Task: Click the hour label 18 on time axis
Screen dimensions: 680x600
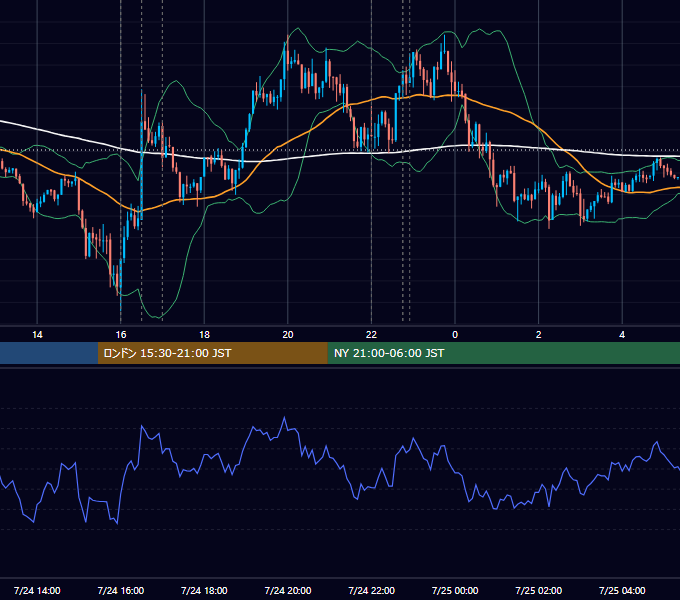Action: click(204, 335)
